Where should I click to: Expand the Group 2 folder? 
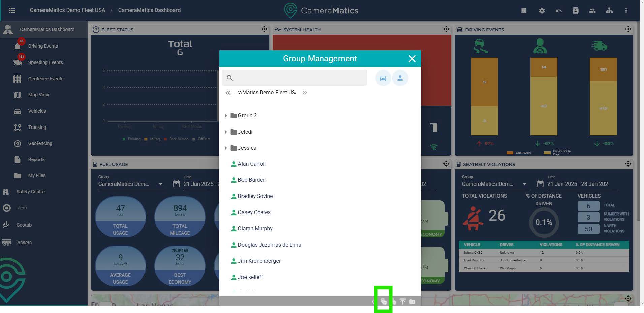coord(226,116)
